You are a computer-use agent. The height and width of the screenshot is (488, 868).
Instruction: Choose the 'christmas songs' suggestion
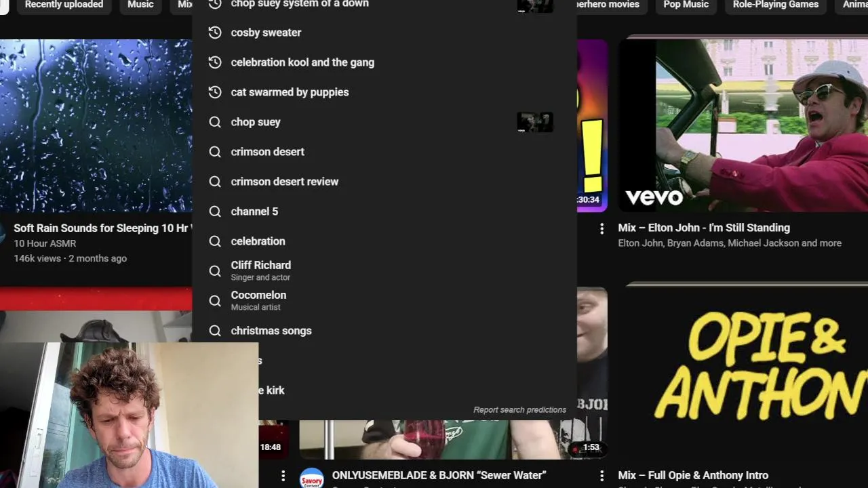384,331
